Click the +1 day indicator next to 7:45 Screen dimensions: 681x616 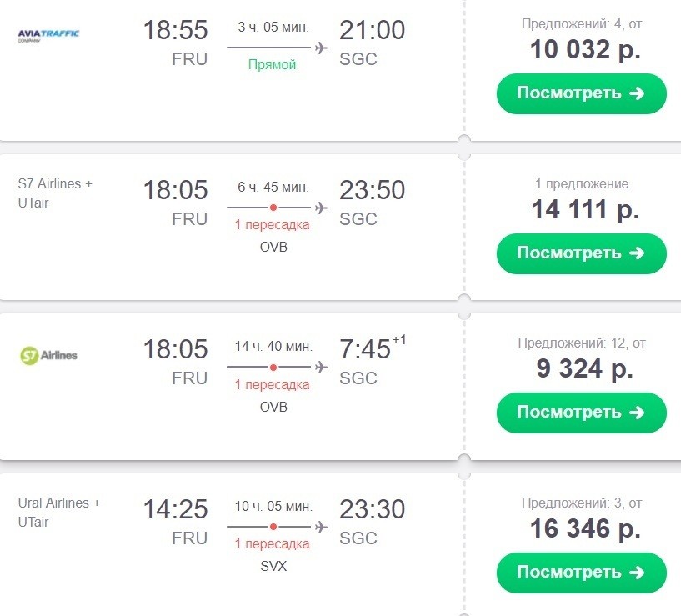pos(400,338)
